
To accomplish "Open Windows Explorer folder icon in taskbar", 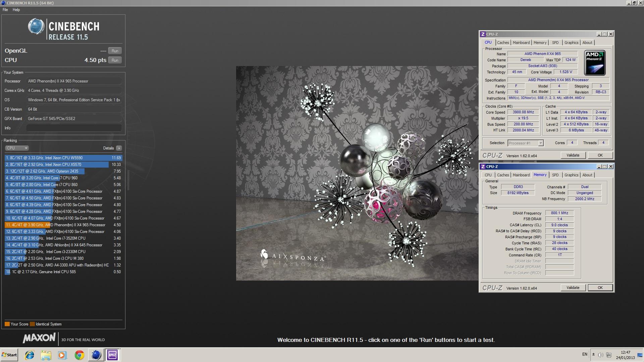I will (x=46, y=355).
